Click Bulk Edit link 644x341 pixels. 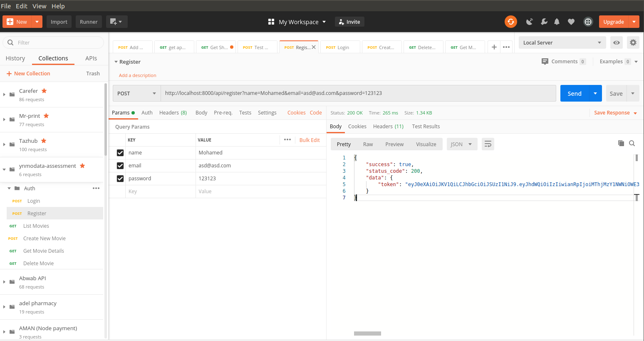point(310,140)
